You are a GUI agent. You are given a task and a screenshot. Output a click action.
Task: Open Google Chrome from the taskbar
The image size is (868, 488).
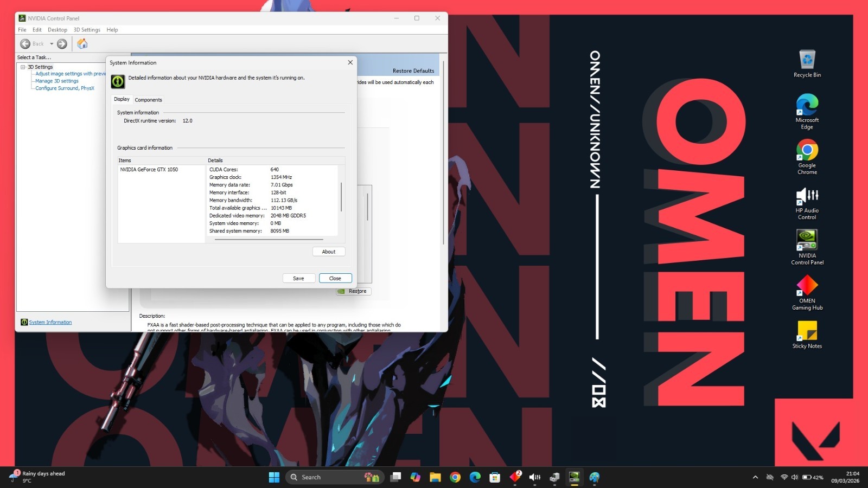[455, 477]
